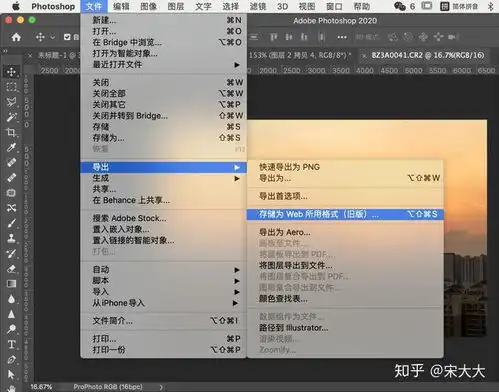
Task: Select the Magic Wand tool
Action: (11, 117)
